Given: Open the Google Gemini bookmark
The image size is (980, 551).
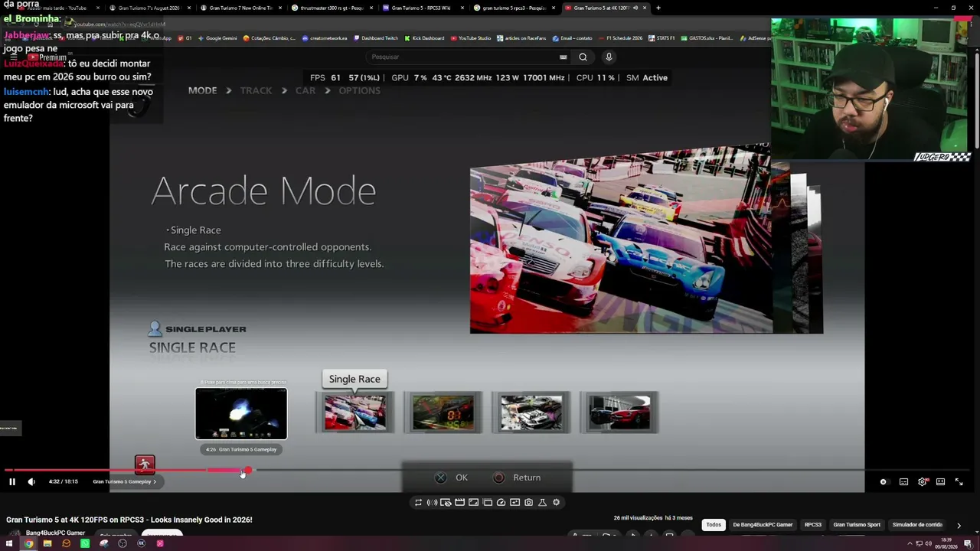Looking at the screenshot, I should (x=217, y=37).
